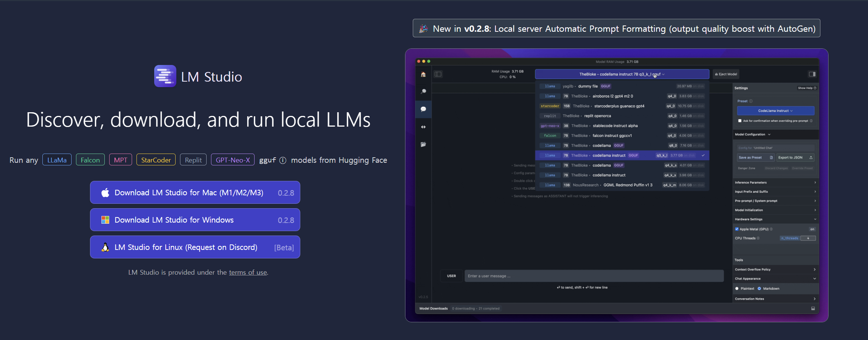Click the 'on' toggle beside Apple Metal
868x340 pixels.
812,229
